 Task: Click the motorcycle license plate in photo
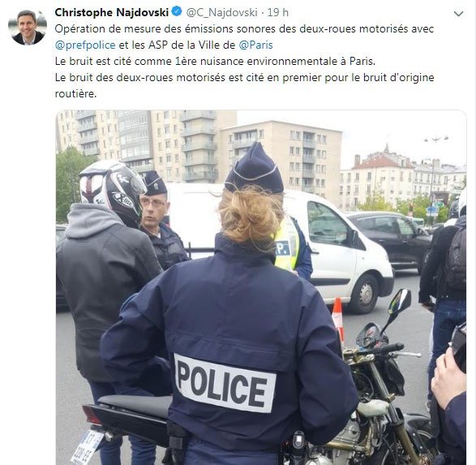point(87,447)
